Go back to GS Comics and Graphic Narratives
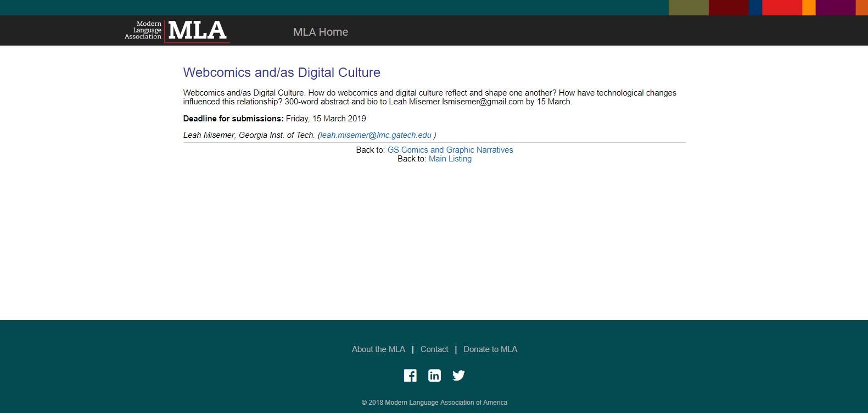The width and height of the screenshot is (868, 413). (x=450, y=150)
